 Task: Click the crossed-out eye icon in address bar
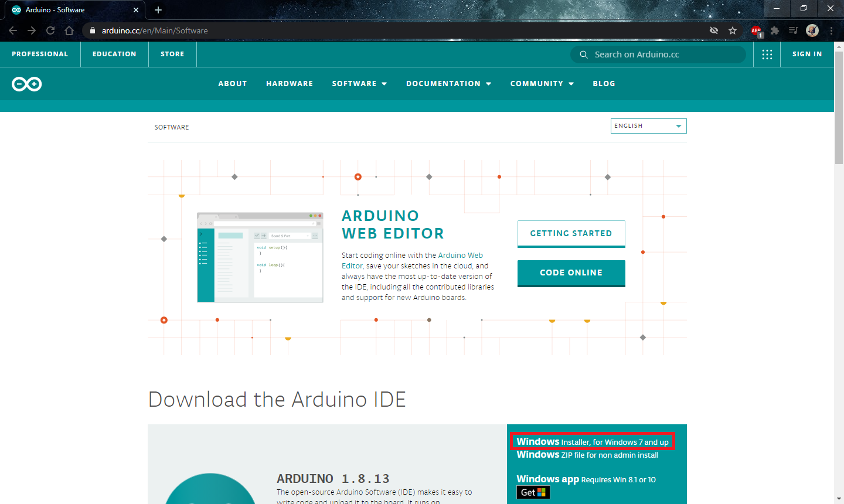coord(714,30)
